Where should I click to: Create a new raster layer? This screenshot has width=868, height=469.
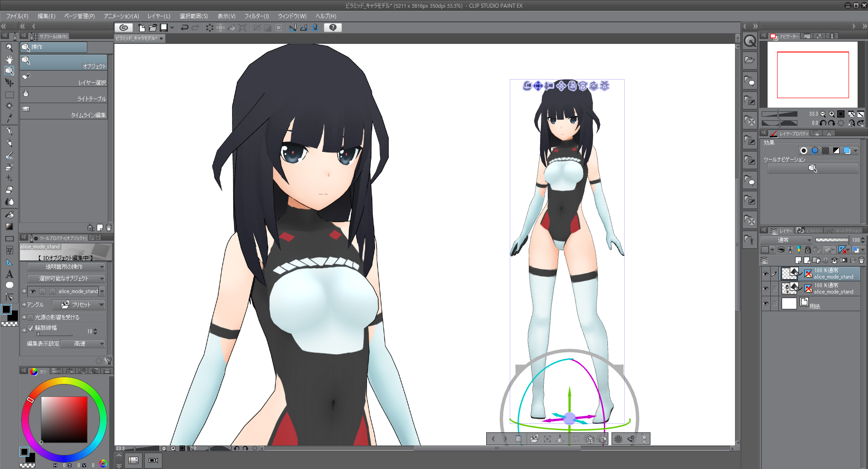(798, 260)
